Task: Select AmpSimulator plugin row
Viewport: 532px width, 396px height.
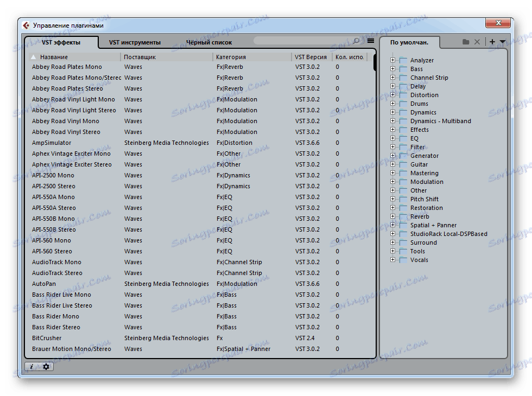Action: point(200,143)
